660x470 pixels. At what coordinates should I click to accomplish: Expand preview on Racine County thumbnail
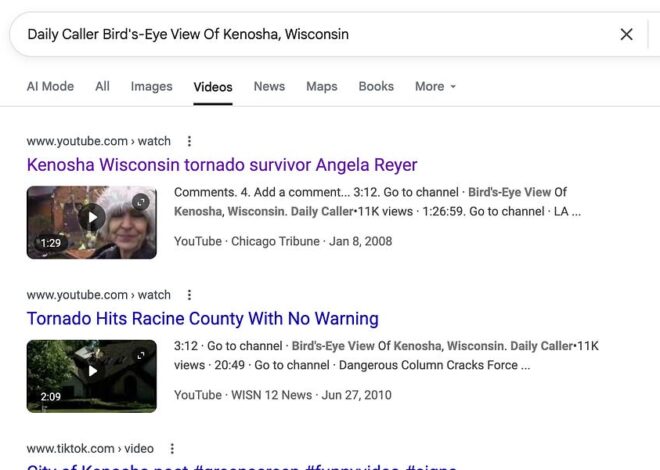click(141, 356)
